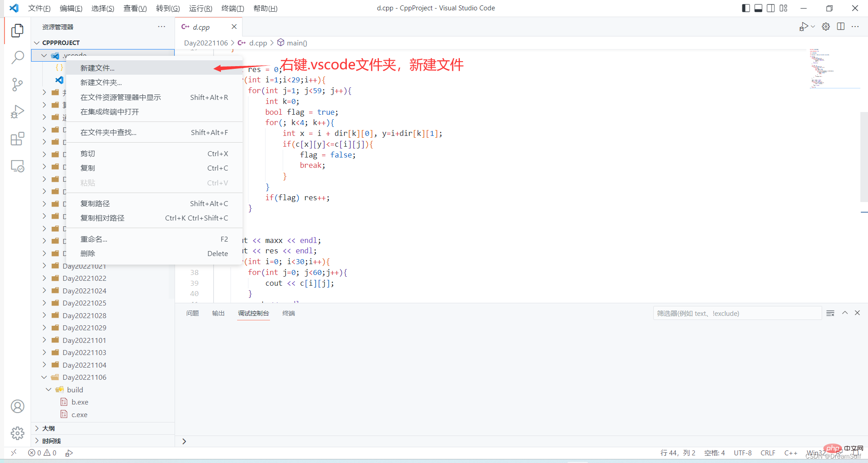
Task: Toggle the bottom panel layout button
Action: pos(758,8)
